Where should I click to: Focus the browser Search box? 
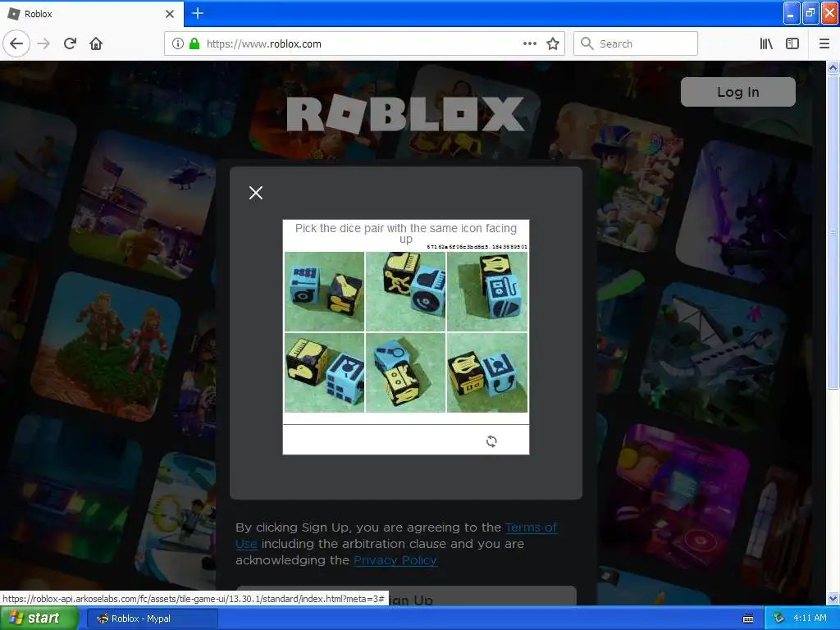(x=636, y=43)
